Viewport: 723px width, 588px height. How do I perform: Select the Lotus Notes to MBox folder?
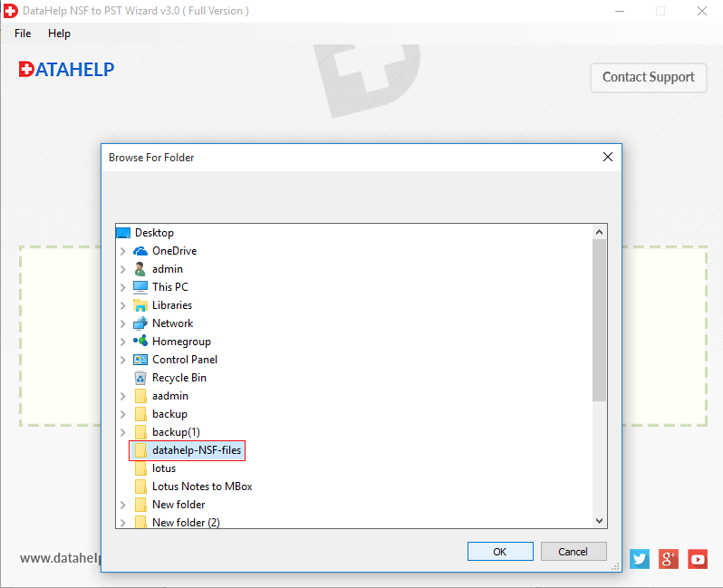click(x=202, y=487)
